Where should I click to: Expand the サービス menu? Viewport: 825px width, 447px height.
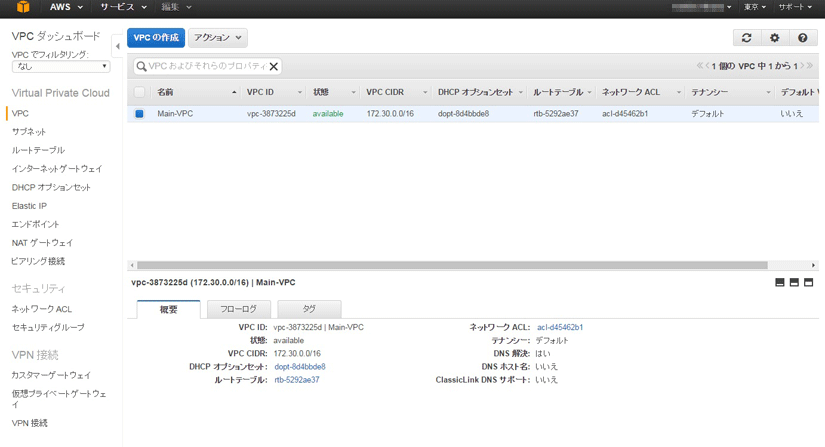[122, 8]
